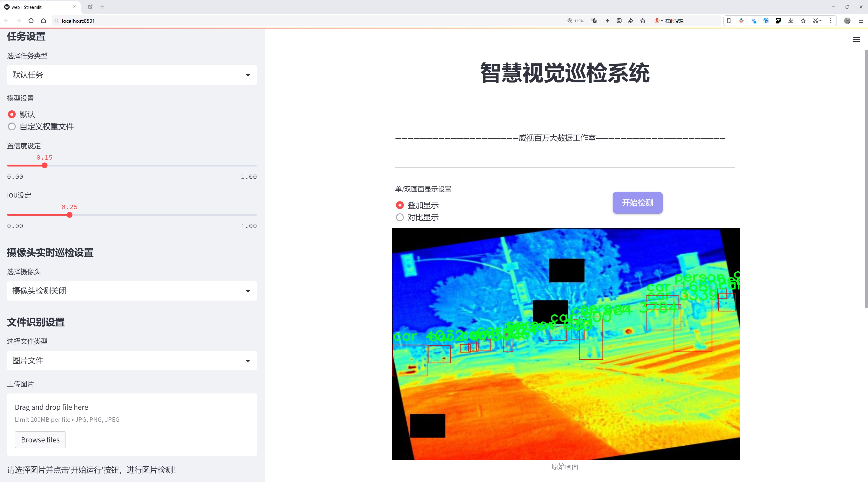Reload the page with refresh icon

31,21
